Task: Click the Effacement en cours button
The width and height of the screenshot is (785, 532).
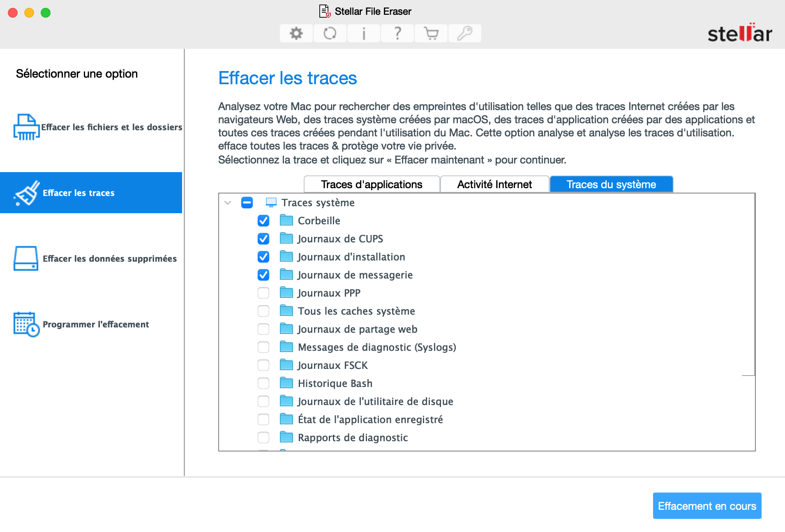Action: (x=707, y=506)
